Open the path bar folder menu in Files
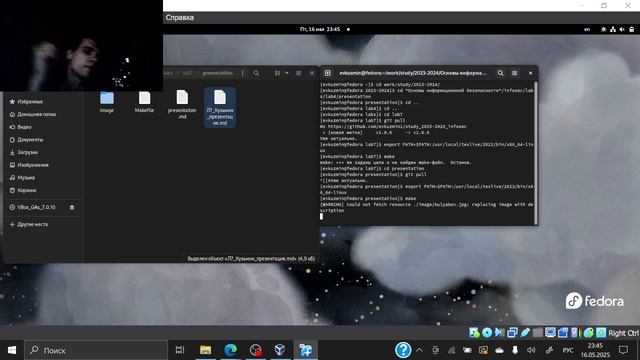The width and height of the screenshot is (640, 360). click(242, 73)
